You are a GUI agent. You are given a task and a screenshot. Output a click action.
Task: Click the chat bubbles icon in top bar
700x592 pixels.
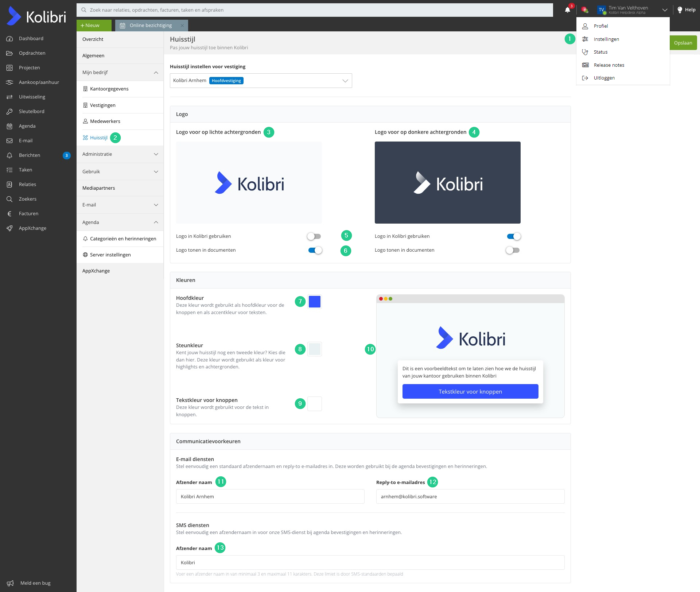(x=585, y=10)
